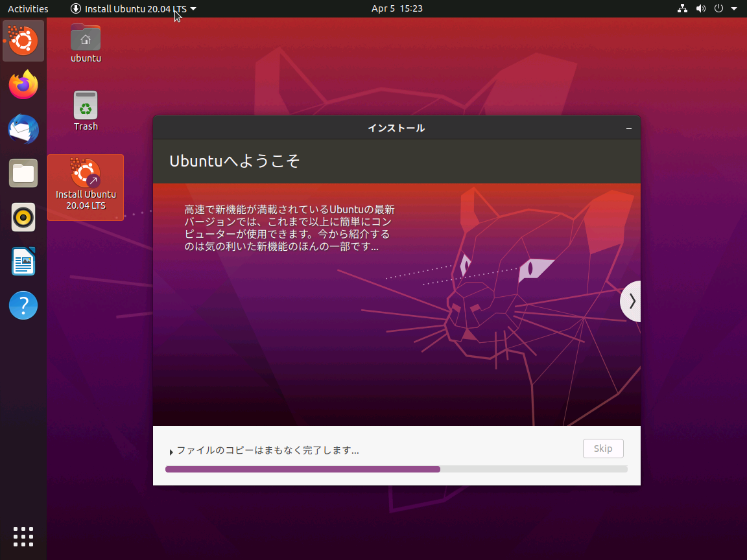Screen dimensions: 747x560
Task: Advance the slideshow with the right arrow
Action: pos(631,301)
